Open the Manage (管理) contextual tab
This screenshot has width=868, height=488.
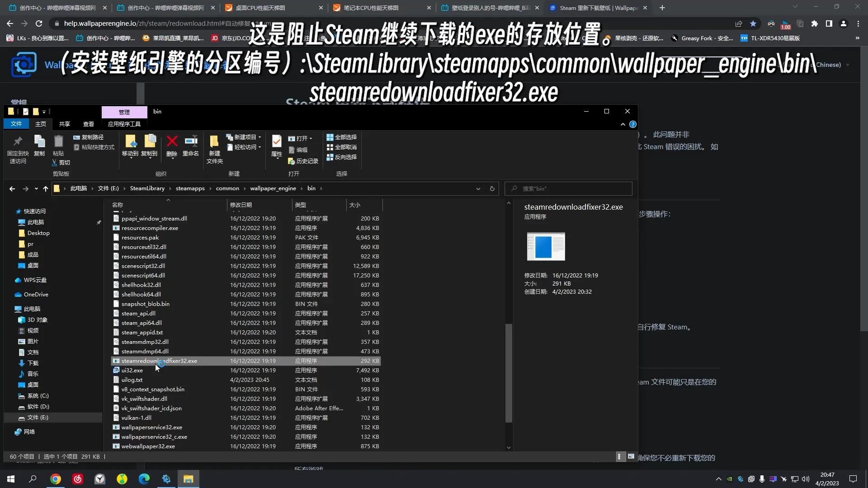tap(124, 112)
